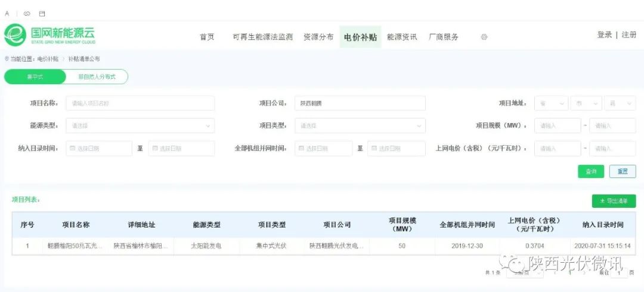Click calendar icon in 纳入目录时间 start date
This screenshot has height=292, width=644.
click(x=73, y=149)
